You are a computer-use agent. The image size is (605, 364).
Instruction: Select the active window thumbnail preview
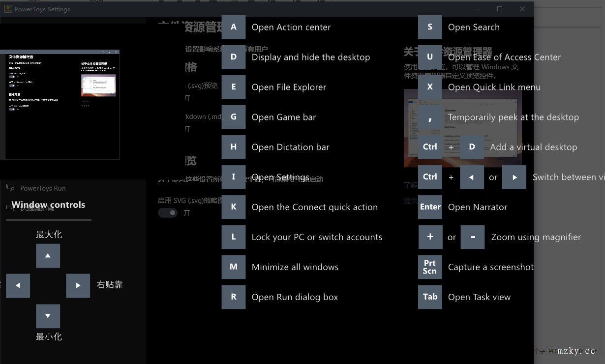[60, 104]
